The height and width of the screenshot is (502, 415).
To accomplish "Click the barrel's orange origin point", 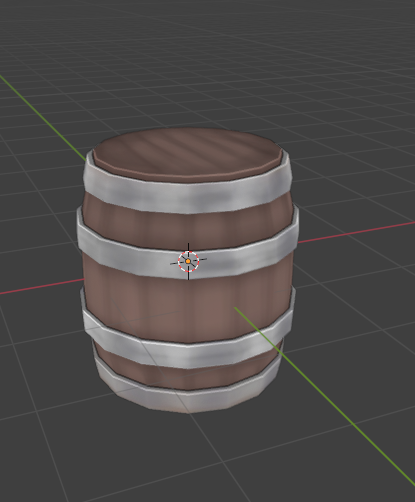I will [188, 261].
